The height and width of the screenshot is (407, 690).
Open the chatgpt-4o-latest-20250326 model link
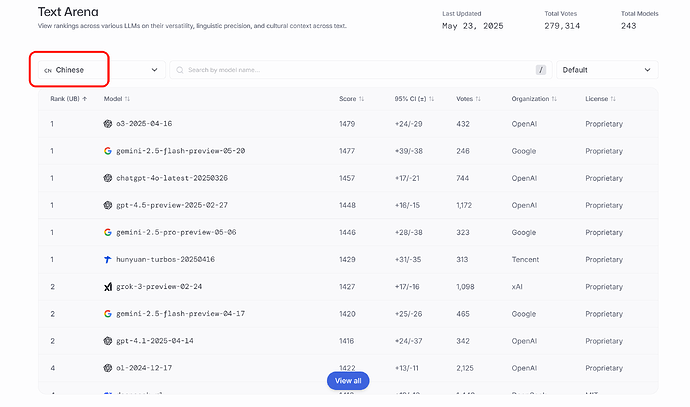click(172, 178)
